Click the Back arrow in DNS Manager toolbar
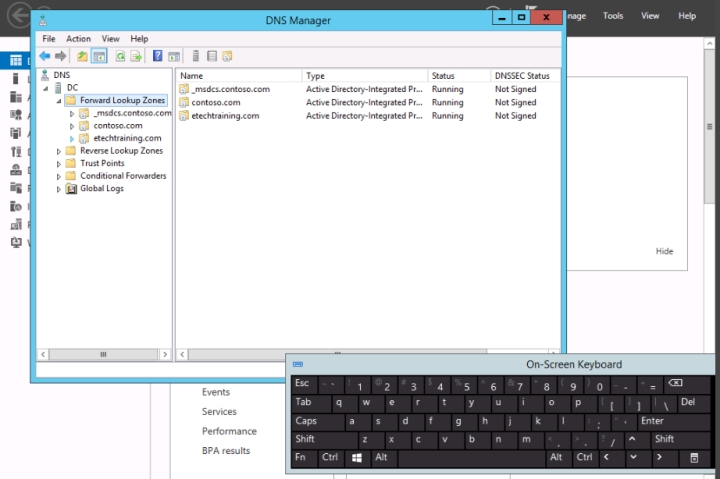The height and width of the screenshot is (479, 720). (45, 56)
